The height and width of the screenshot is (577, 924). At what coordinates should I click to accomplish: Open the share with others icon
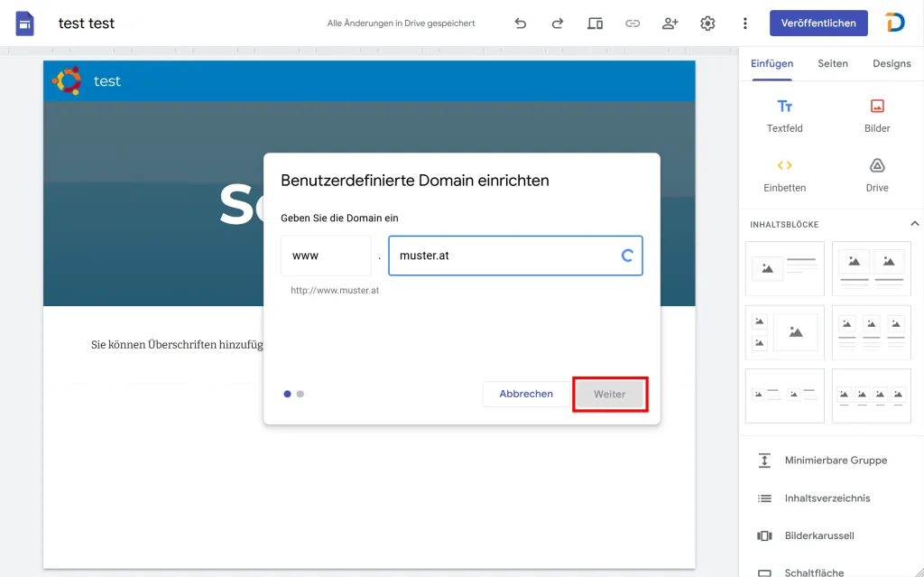tap(670, 23)
